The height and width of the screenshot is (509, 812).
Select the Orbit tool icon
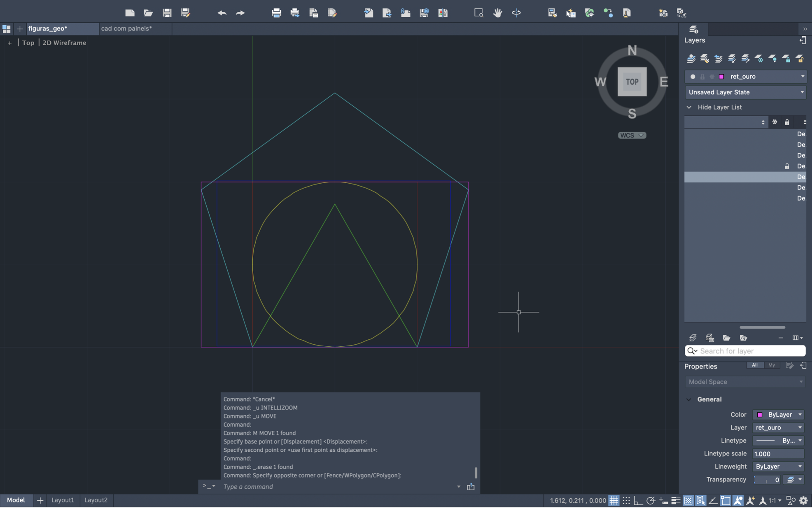coord(516,13)
